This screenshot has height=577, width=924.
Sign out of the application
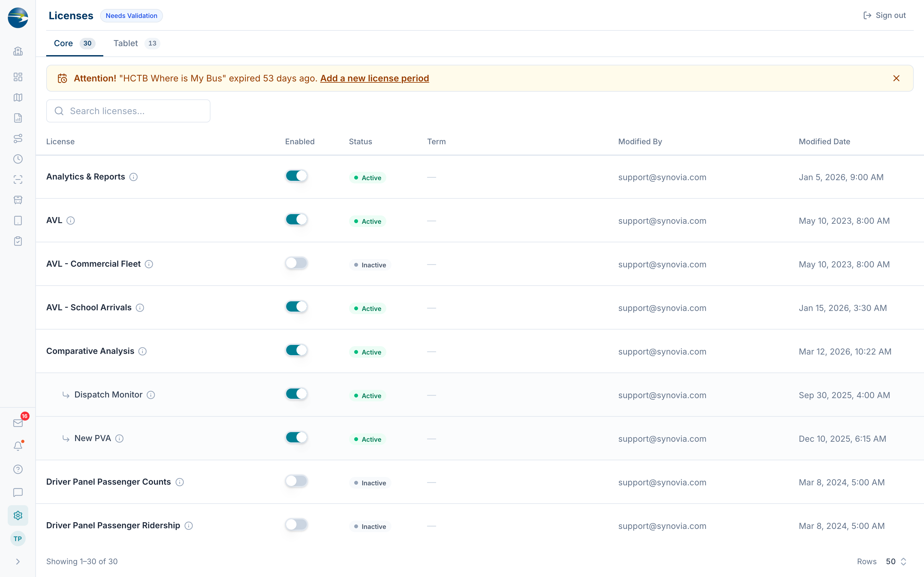(x=884, y=15)
